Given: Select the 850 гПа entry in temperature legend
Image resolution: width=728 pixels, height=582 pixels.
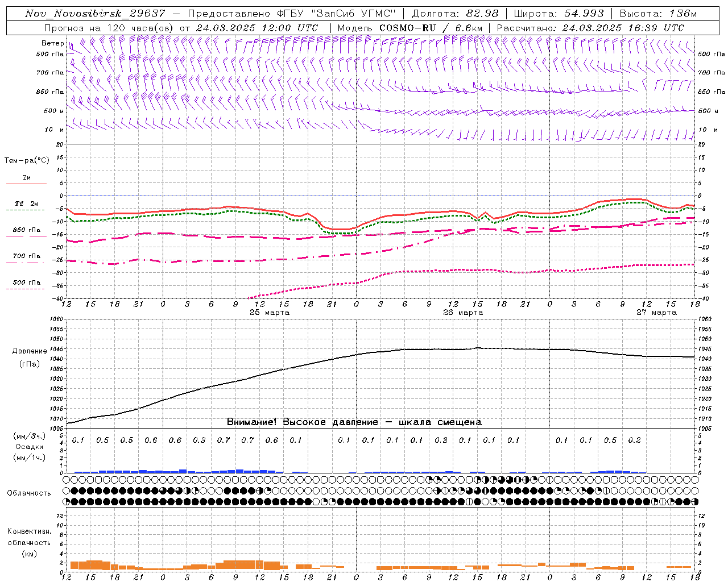Looking at the screenshot, I should [27, 230].
